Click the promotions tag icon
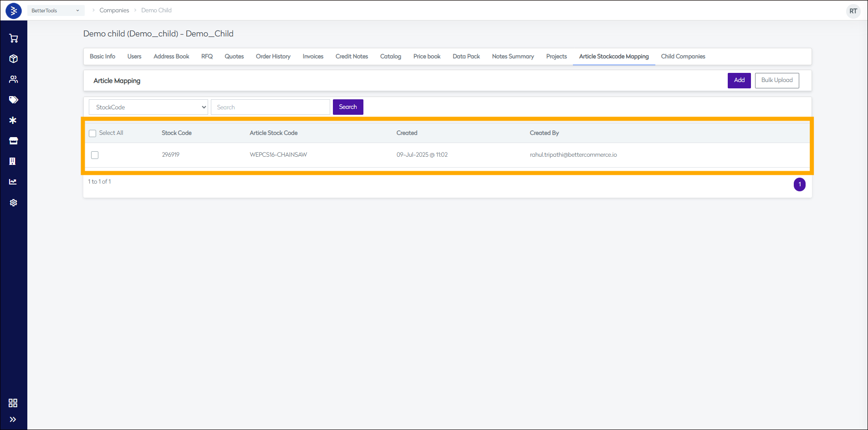The width and height of the screenshot is (868, 430). point(14,100)
